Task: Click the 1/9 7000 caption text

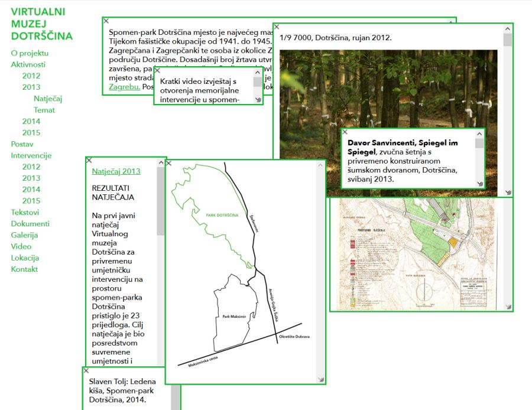Action: coord(336,38)
